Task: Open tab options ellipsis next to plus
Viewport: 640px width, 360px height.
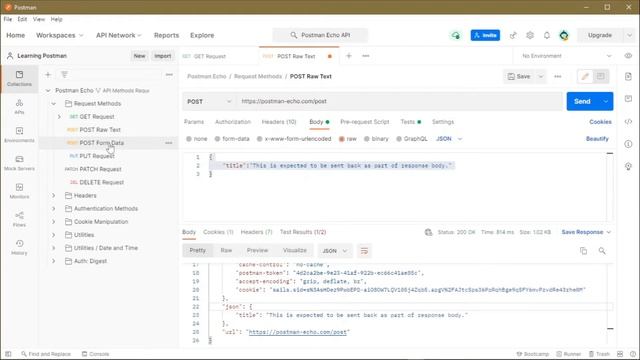Action: coord(366,56)
